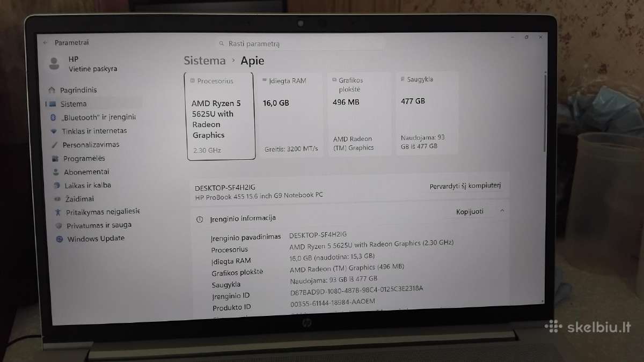Click the Personalizavimas brush icon

pyautogui.click(x=54, y=145)
